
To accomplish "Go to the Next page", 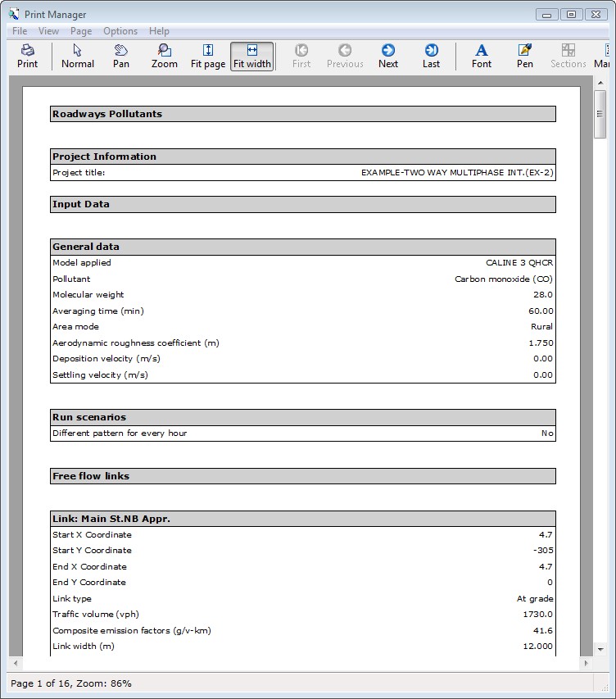I will tap(388, 56).
